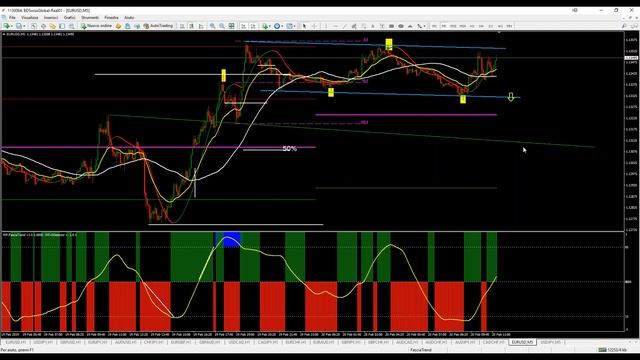The height and width of the screenshot is (360, 640).
Task: Switch to the GBPUSD,H1 chart tab
Action: pyautogui.click(x=70, y=342)
